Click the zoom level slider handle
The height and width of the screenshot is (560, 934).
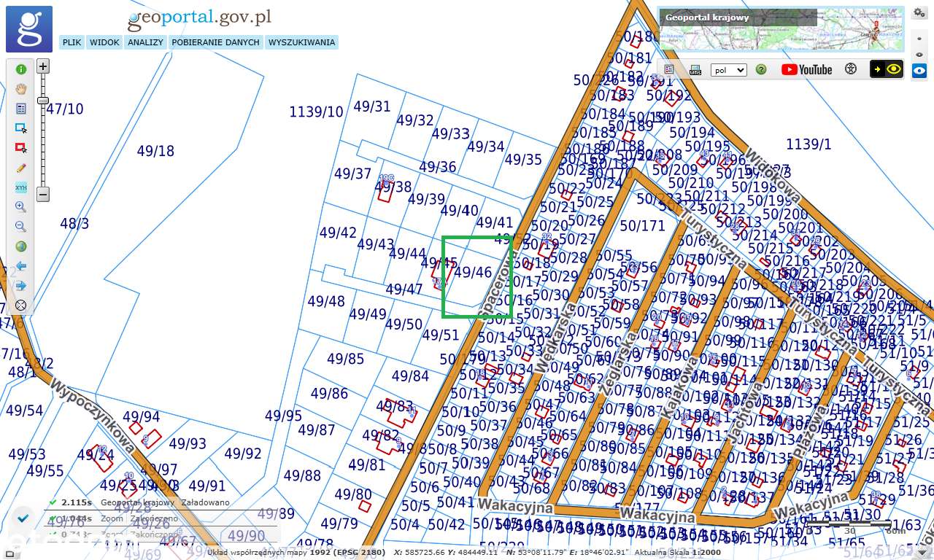(43, 101)
